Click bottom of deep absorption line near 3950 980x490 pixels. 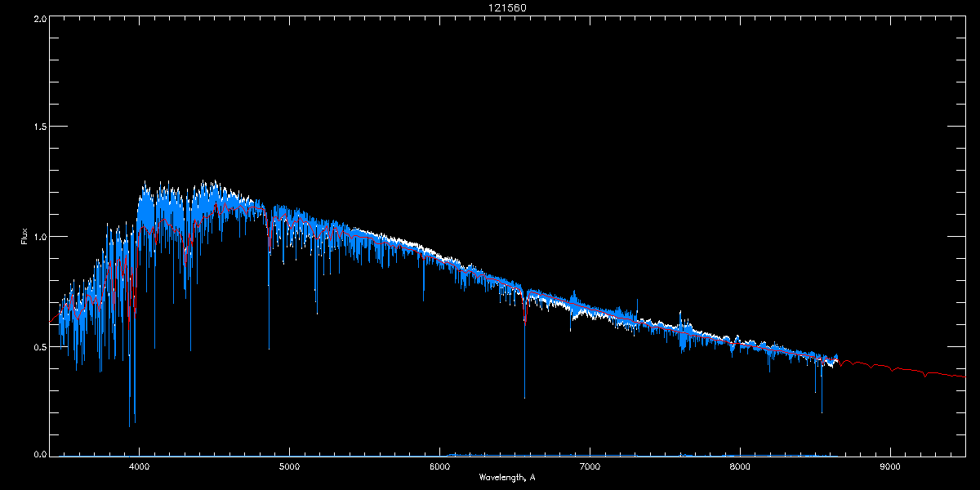[129, 425]
